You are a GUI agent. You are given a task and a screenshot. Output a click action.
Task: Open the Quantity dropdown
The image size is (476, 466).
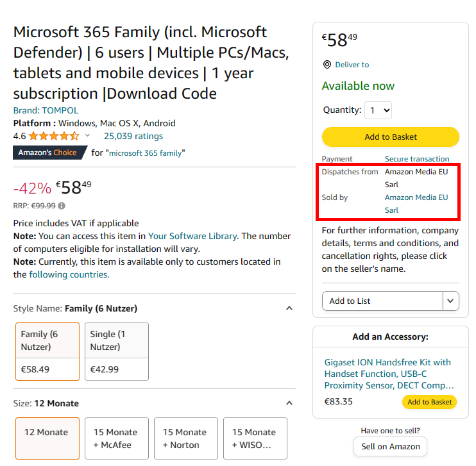pyautogui.click(x=378, y=110)
